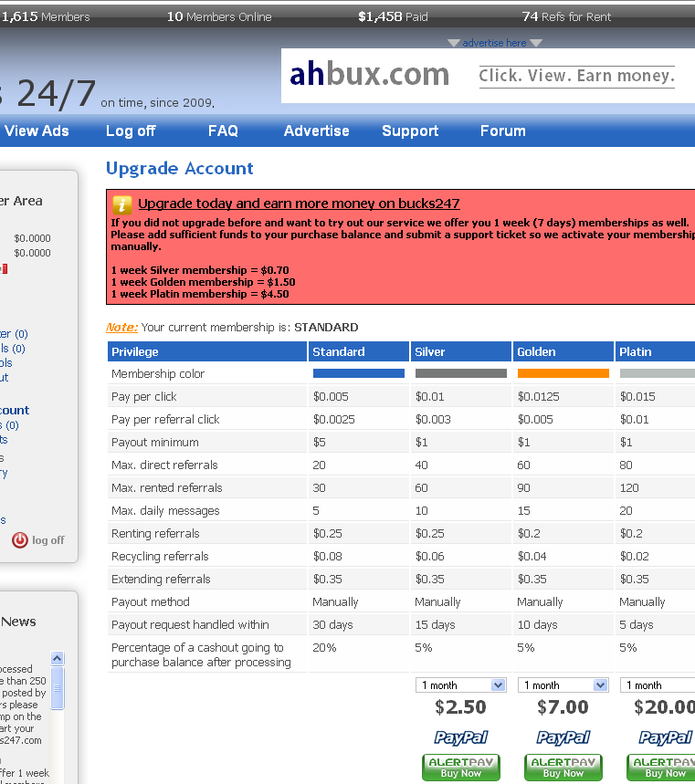The image size is (695, 784).
Task: Click the '10 Members Online' statistic
Action: click(x=219, y=17)
